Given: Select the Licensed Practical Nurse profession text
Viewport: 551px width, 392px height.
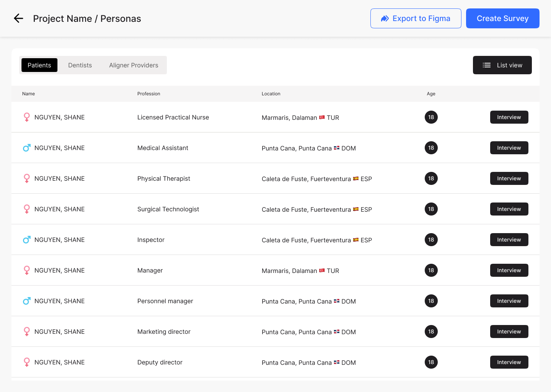Looking at the screenshot, I should point(173,117).
